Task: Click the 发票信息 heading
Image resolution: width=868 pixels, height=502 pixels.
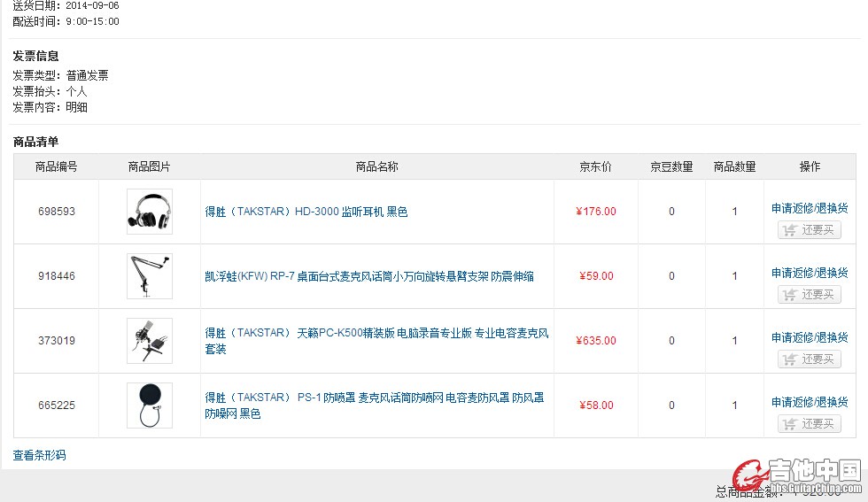Action: click(x=36, y=56)
